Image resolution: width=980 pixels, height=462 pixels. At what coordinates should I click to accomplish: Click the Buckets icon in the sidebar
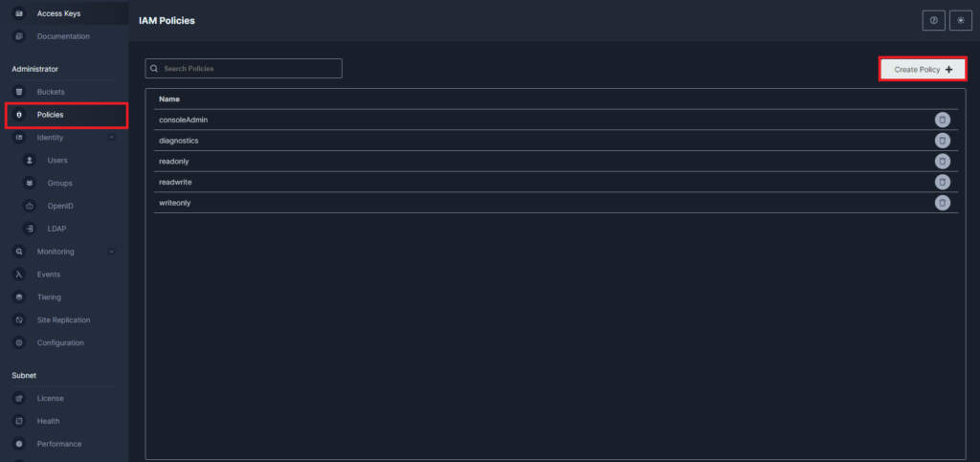click(x=19, y=92)
